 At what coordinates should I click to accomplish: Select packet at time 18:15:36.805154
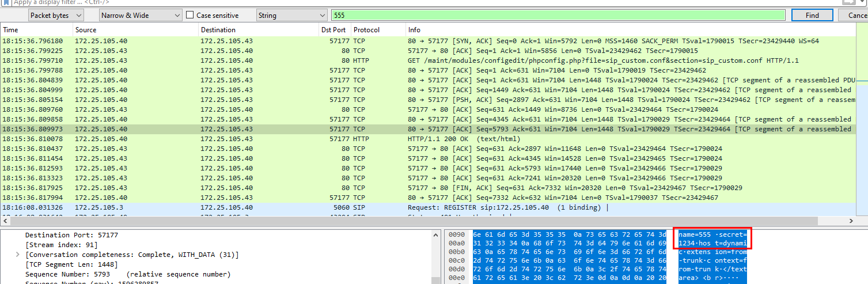428,100
